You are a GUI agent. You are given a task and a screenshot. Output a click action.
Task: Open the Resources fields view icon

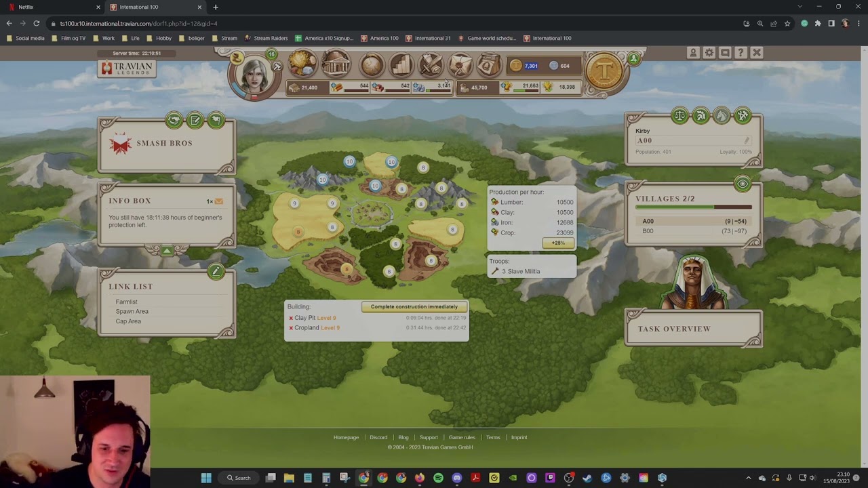pos(302,64)
